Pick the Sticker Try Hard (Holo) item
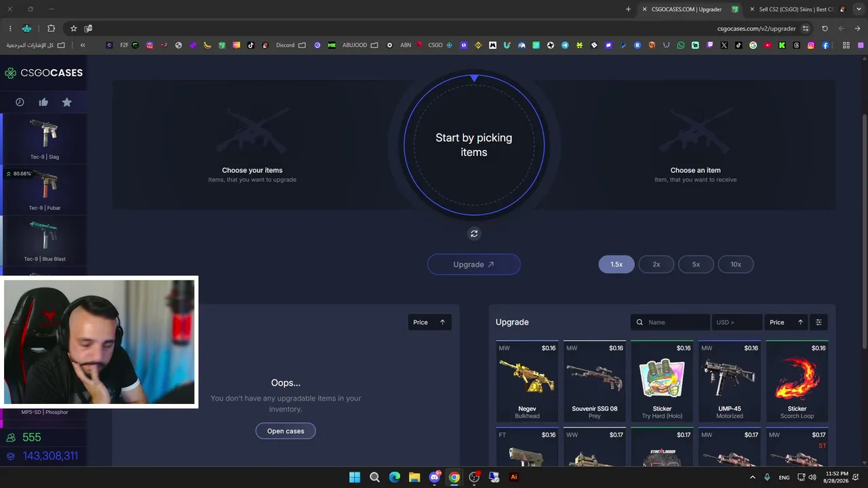The width and height of the screenshot is (868, 488). coord(662,381)
